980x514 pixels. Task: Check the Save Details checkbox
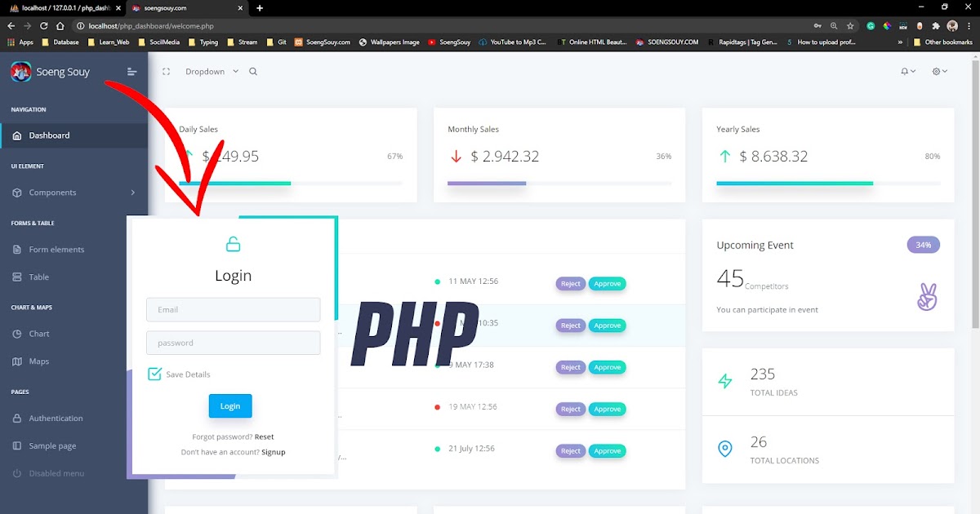click(x=154, y=374)
